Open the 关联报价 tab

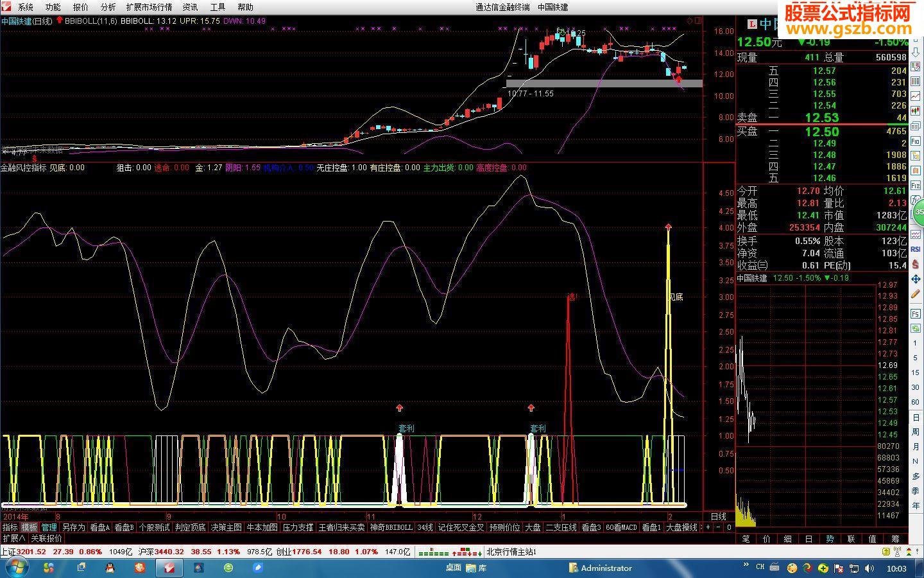tap(47, 538)
